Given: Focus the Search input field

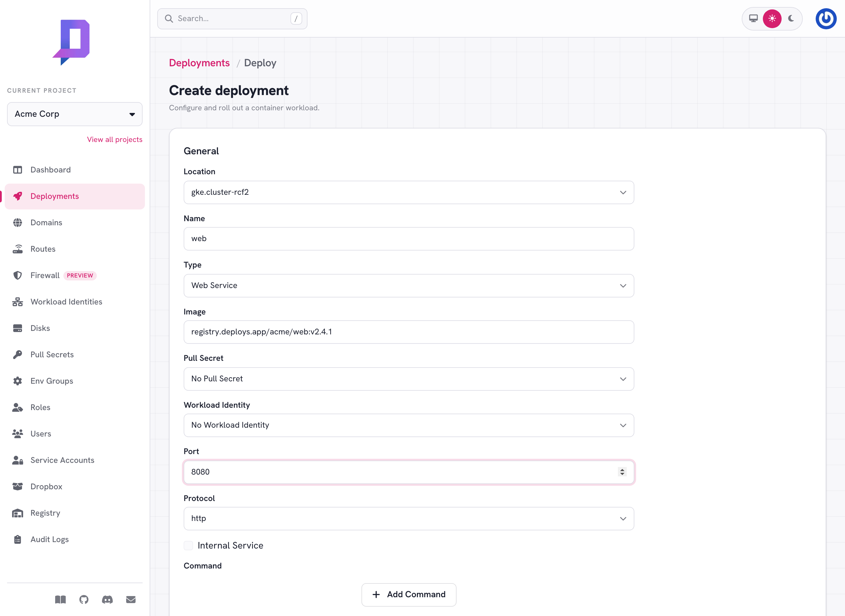Looking at the screenshot, I should 232,19.
